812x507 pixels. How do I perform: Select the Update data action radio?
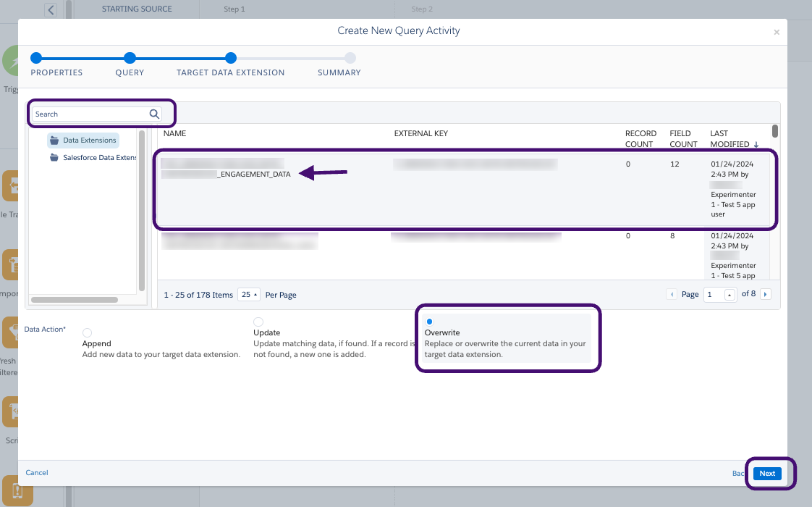258,322
